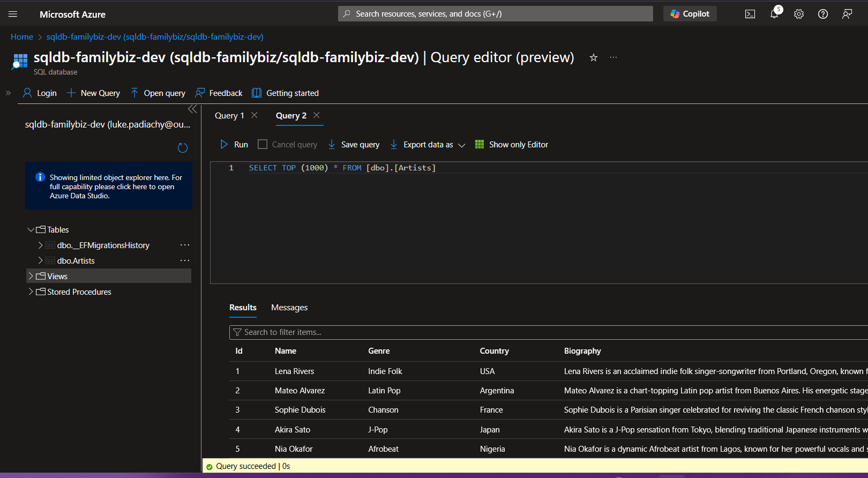Select the Stored Procedures tree item
Screen dimensions: 868x478
(x=79, y=292)
